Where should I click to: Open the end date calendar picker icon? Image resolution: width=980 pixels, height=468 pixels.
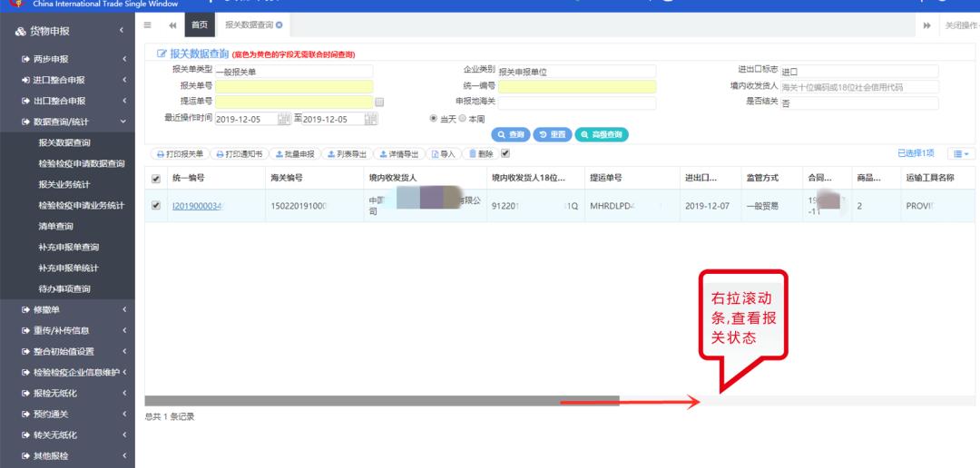371,119
